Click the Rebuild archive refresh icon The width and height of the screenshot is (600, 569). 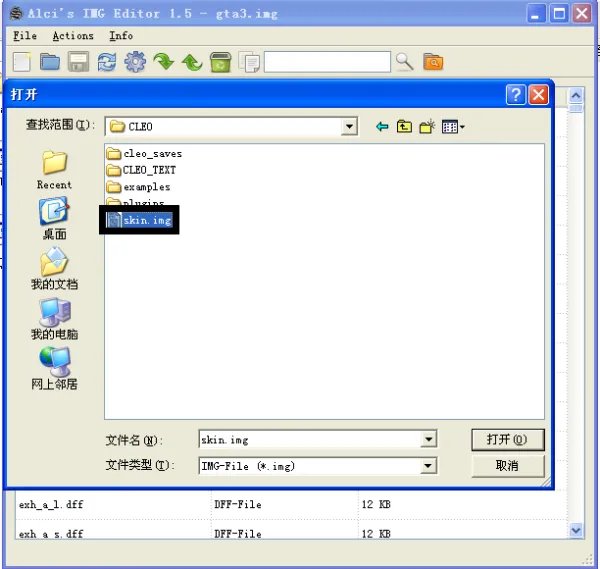click(107, 62)
